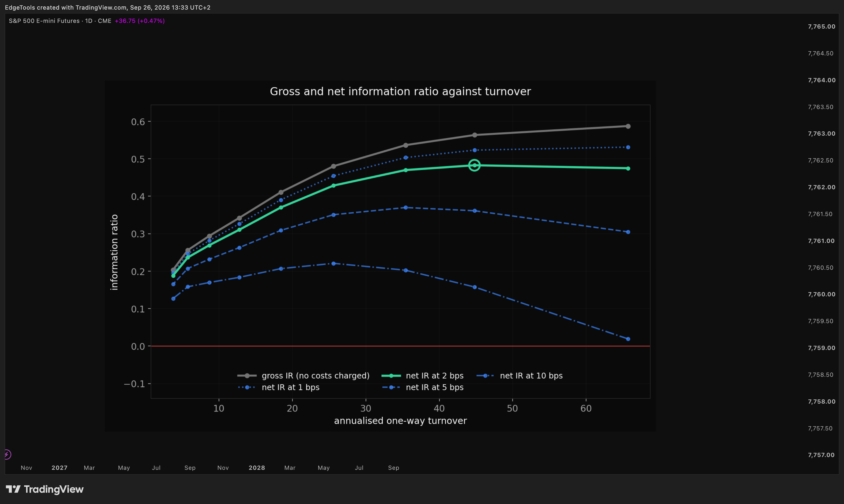Click the last net IR at 1 bps dotted point
The height and width of the screenshot is (504, 844).
point(628,147)
